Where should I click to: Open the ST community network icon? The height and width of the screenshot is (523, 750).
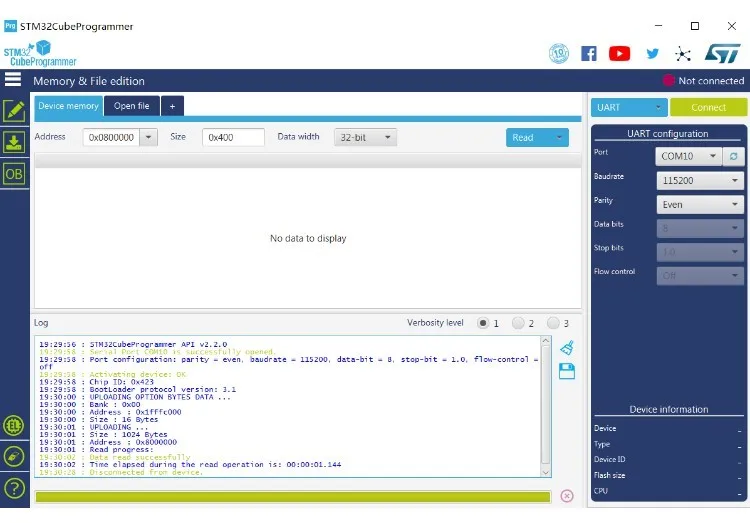[683, 54]
